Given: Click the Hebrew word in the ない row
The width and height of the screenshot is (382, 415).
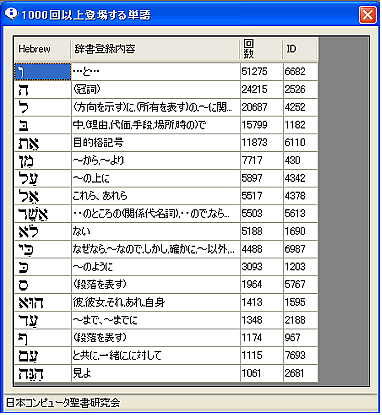Looking at the screenshot, I should tap(28, 232).
